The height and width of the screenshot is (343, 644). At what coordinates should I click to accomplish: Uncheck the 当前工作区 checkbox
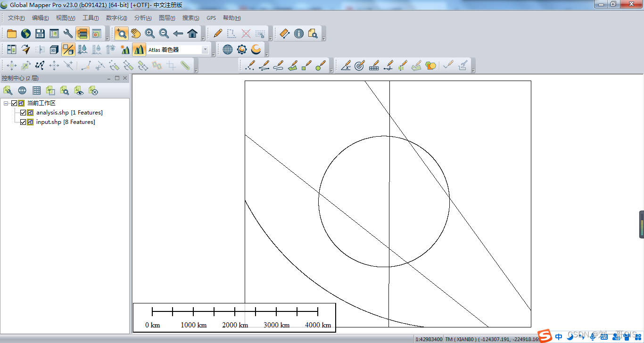click(x=14, y=103)
